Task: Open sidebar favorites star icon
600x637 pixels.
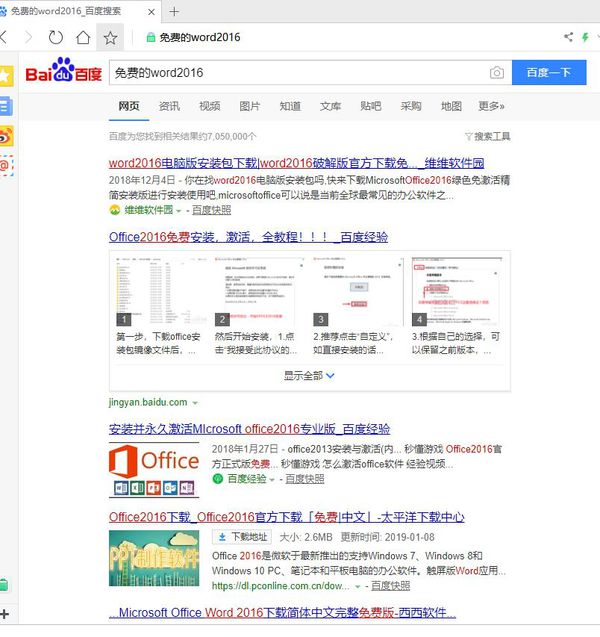Action: pyautogui.click(x=6, y=76)
